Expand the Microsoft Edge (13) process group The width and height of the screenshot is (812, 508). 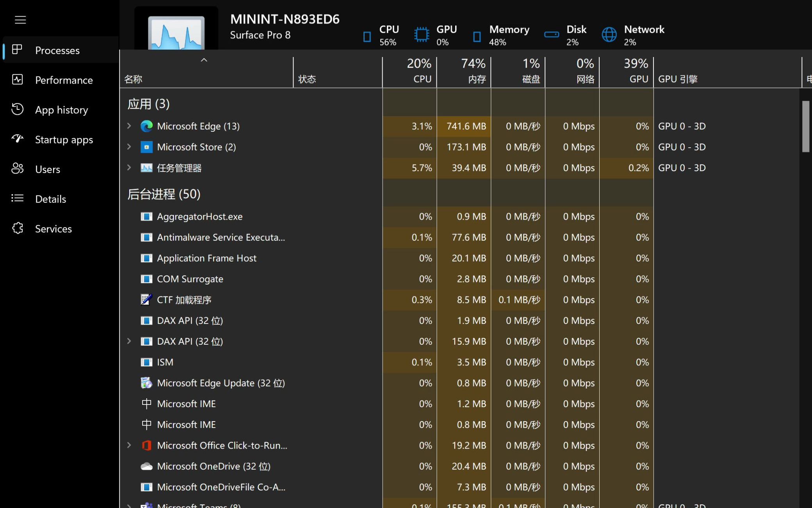[129, 126]
